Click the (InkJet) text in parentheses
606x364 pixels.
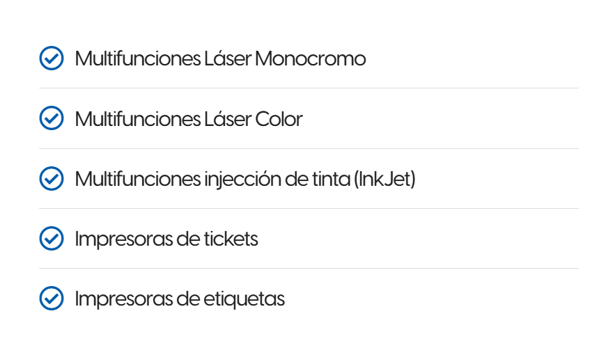384,179
